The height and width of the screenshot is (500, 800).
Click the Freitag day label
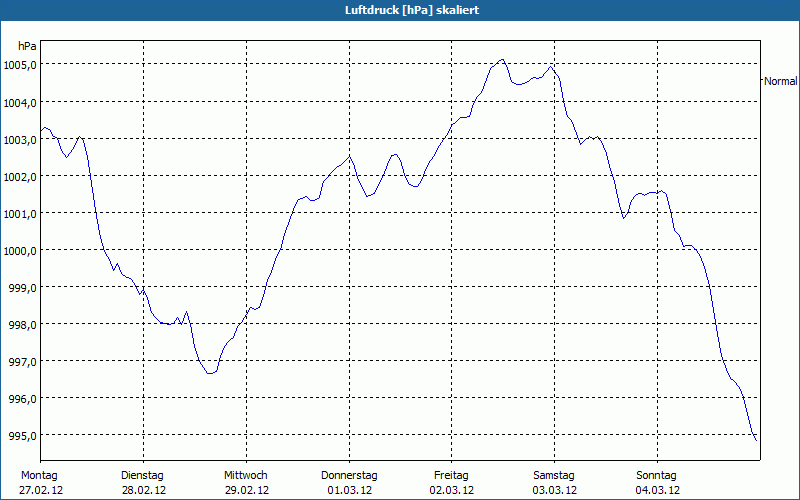[452, 476]
